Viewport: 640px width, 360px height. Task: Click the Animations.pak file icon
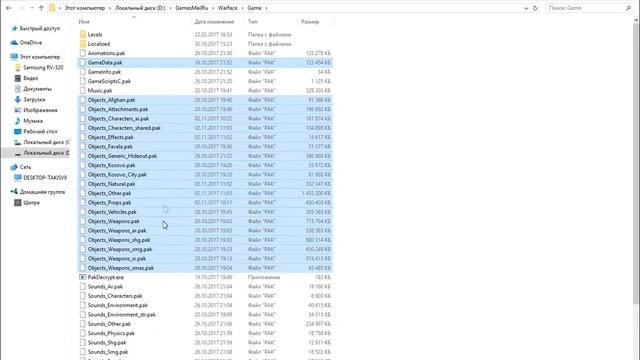coord(83,53)
